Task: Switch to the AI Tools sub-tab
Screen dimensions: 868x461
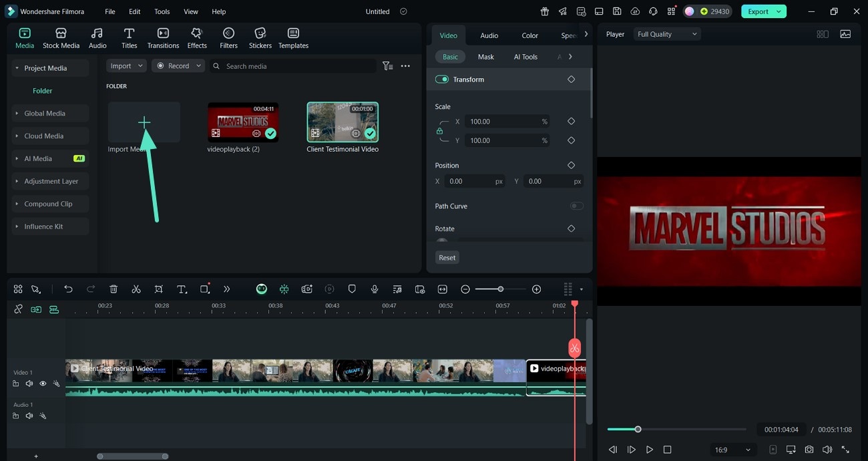Action: (525, 57)
